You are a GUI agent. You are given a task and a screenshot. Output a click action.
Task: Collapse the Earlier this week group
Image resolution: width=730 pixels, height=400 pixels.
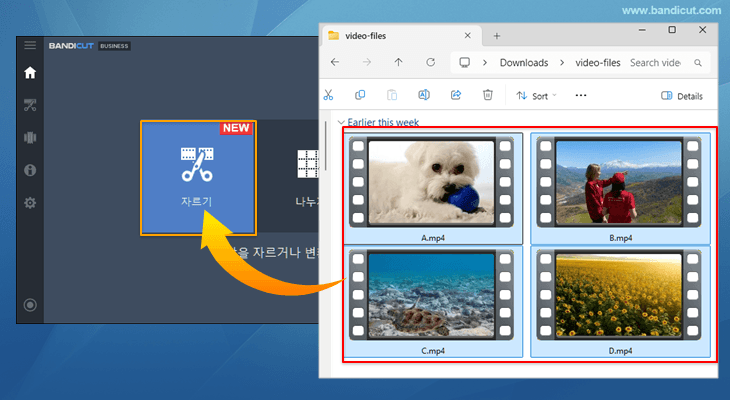click(341, 122)
